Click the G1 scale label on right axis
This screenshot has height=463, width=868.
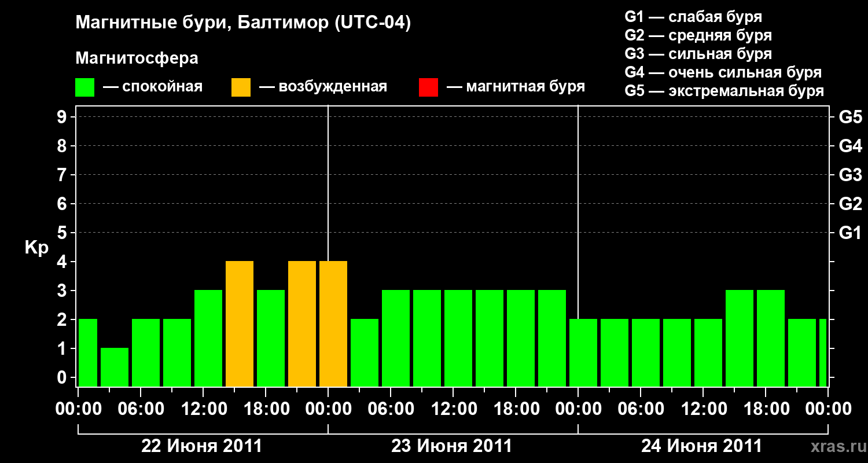point(851,233)
